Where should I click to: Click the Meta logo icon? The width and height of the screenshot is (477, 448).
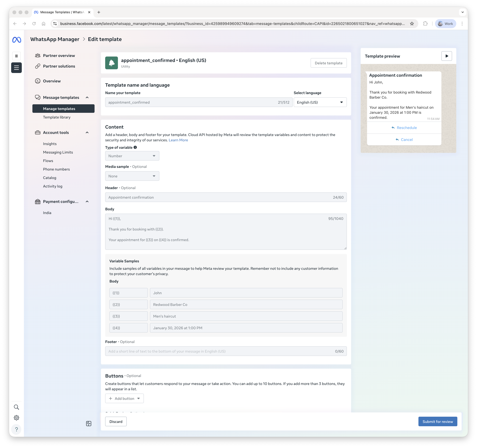click(17, 40)
